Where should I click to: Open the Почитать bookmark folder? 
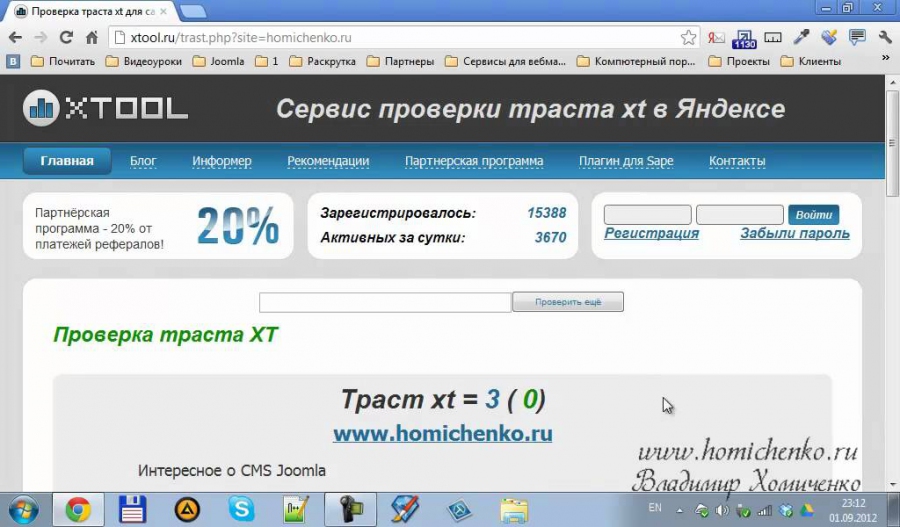(x=63, y=61)
